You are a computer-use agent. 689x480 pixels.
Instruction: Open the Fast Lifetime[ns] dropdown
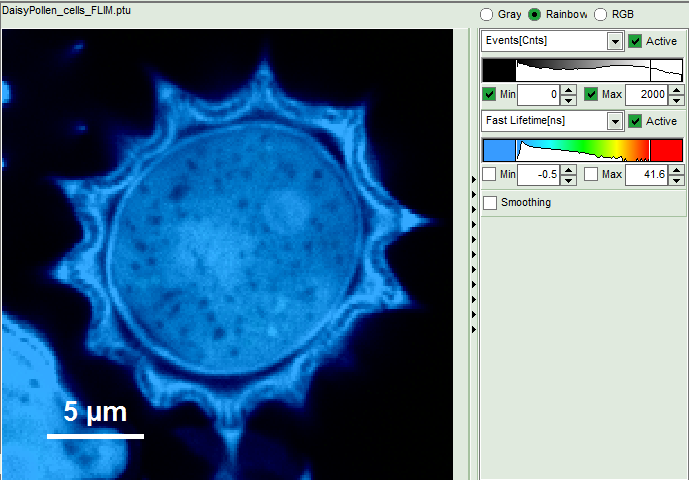[x=615, y=121]
